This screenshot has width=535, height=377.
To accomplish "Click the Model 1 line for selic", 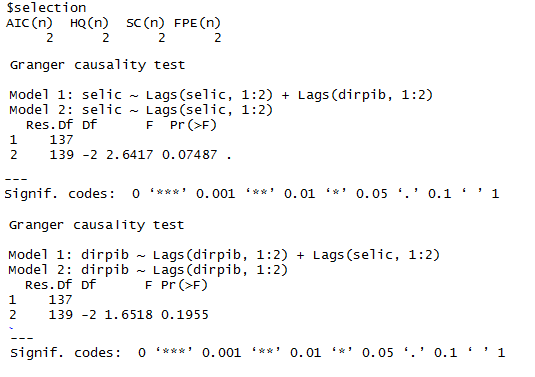I will click(221, 95).
